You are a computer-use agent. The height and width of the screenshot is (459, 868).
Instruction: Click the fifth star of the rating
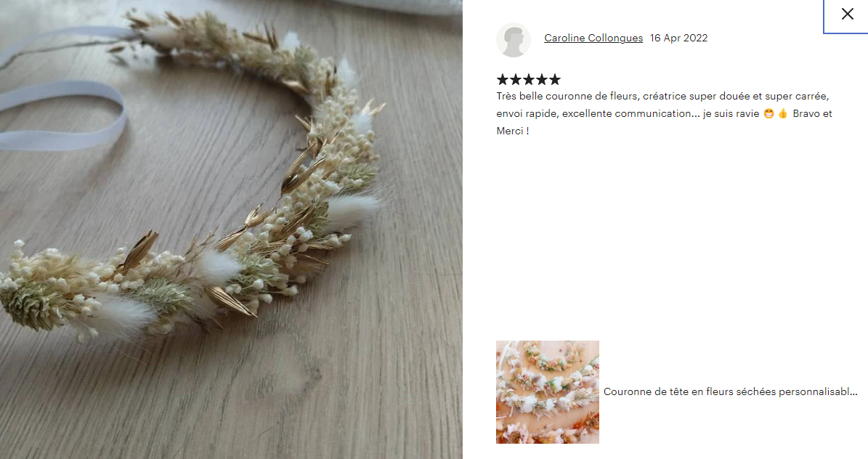(x=555, y=80)
